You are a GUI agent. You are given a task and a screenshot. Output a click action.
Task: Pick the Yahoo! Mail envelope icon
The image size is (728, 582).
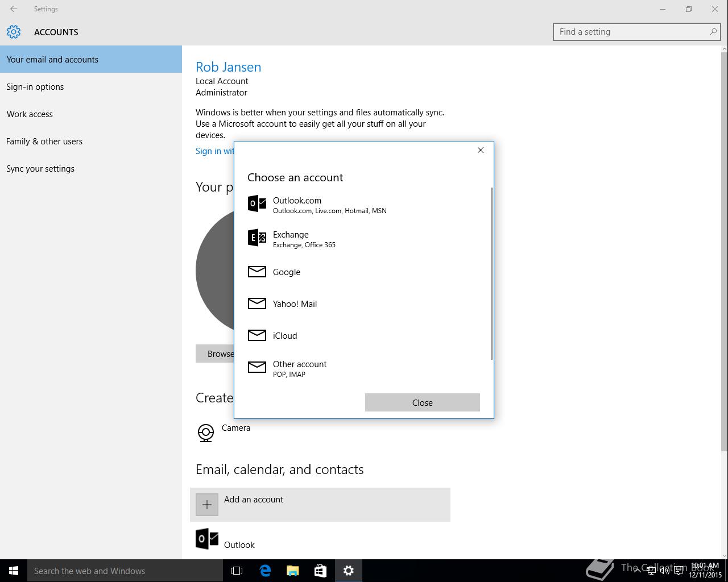pyautogui.click(x=257, y=304)
